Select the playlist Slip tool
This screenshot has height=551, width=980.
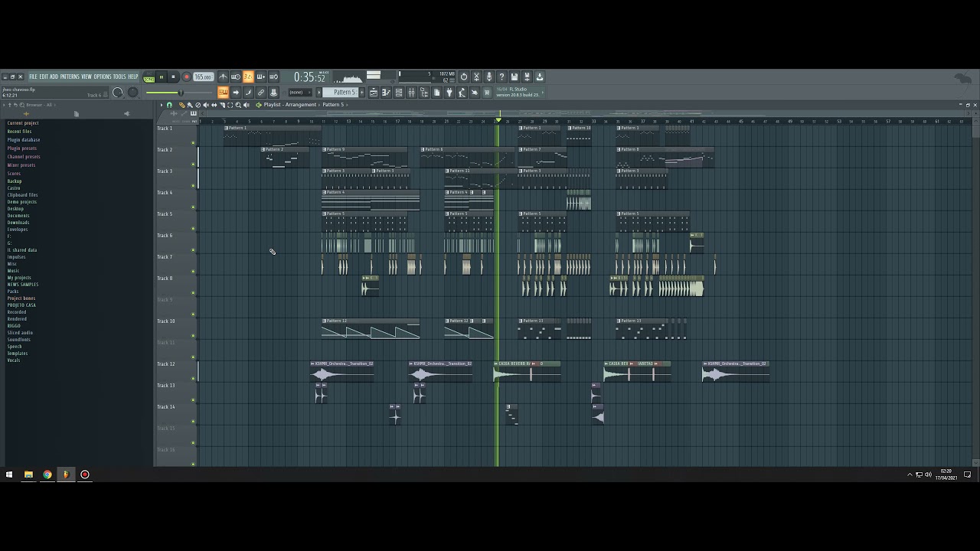[x=214, y=105]
